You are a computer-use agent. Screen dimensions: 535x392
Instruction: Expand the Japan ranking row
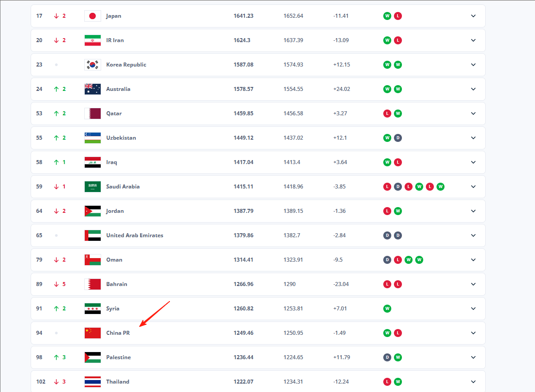pos(473,16)
